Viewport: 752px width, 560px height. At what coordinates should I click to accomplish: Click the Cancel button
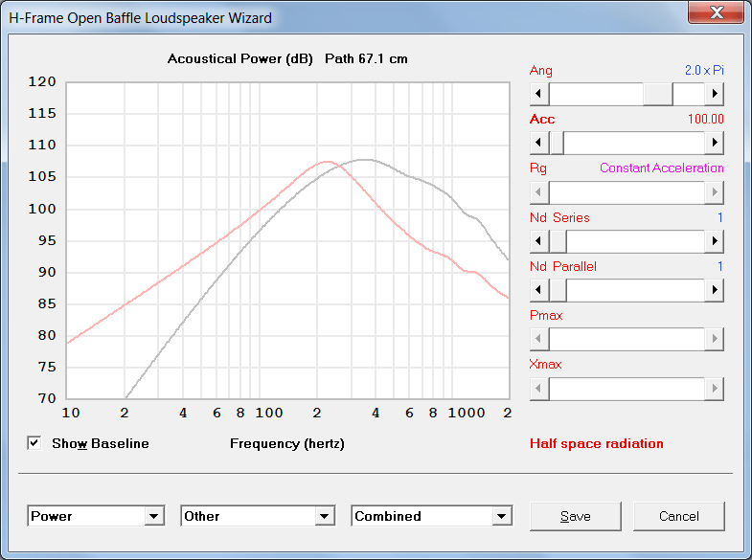tap(678, 516)
